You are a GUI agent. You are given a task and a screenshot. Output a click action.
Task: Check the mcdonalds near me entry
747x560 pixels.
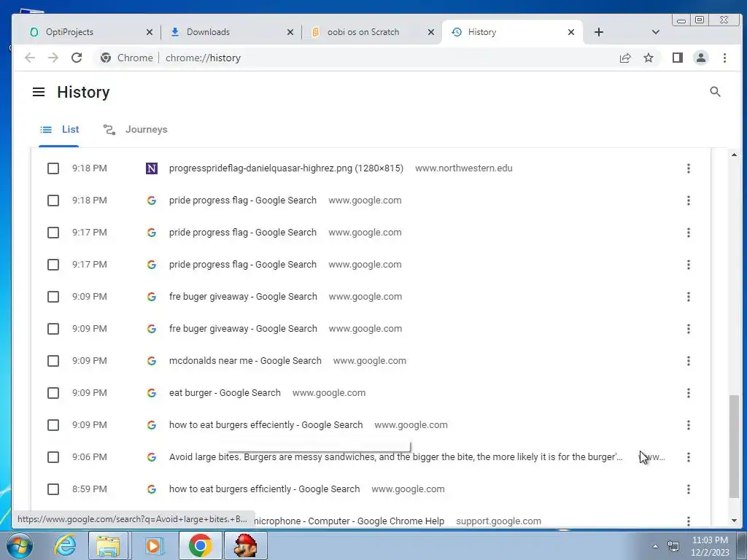53,361
